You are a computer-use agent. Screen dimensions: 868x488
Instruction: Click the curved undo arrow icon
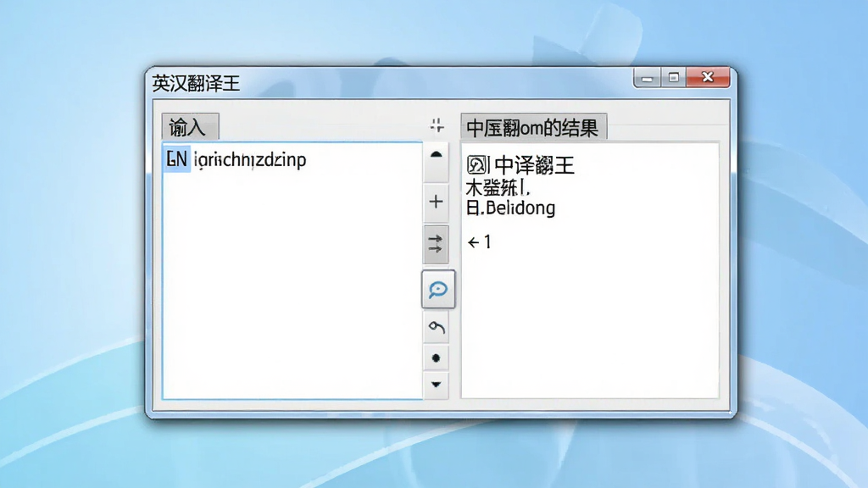[437, 328]
